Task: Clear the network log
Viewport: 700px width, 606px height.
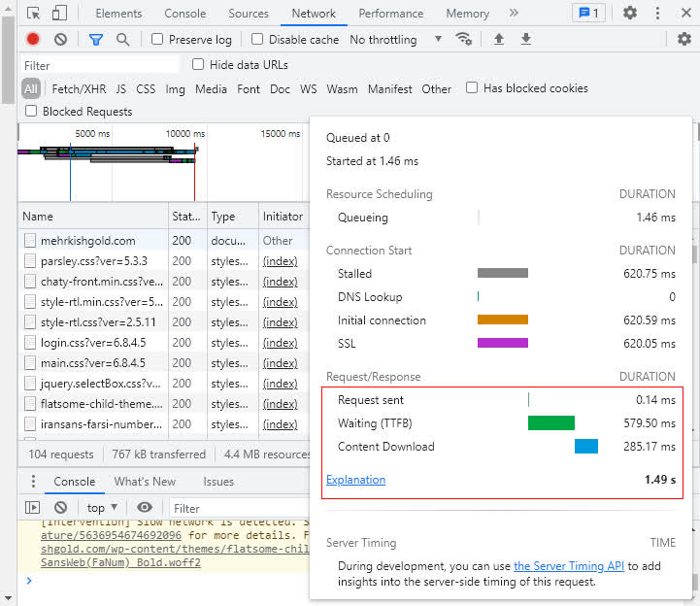Action: pos(61,39)
